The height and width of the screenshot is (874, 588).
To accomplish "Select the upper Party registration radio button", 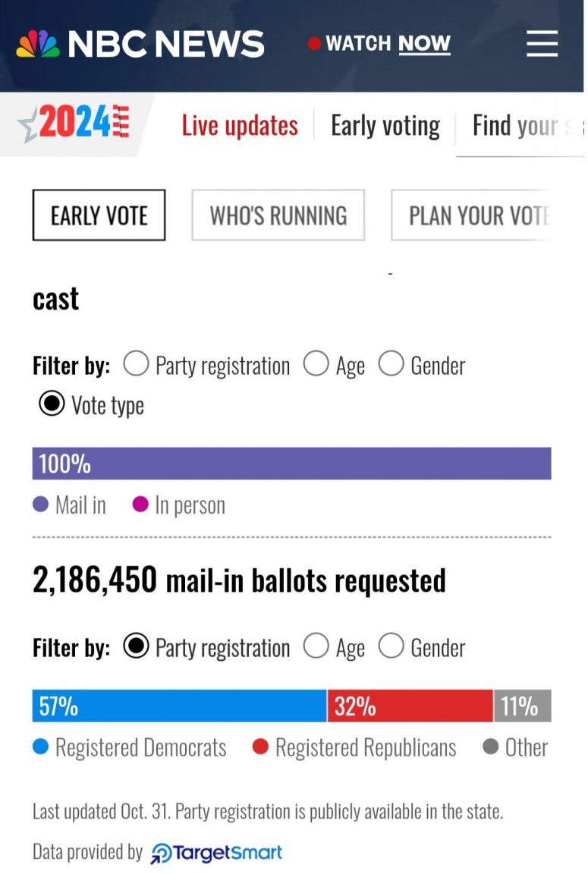I will pyautogui.click(x=137, y=364).
